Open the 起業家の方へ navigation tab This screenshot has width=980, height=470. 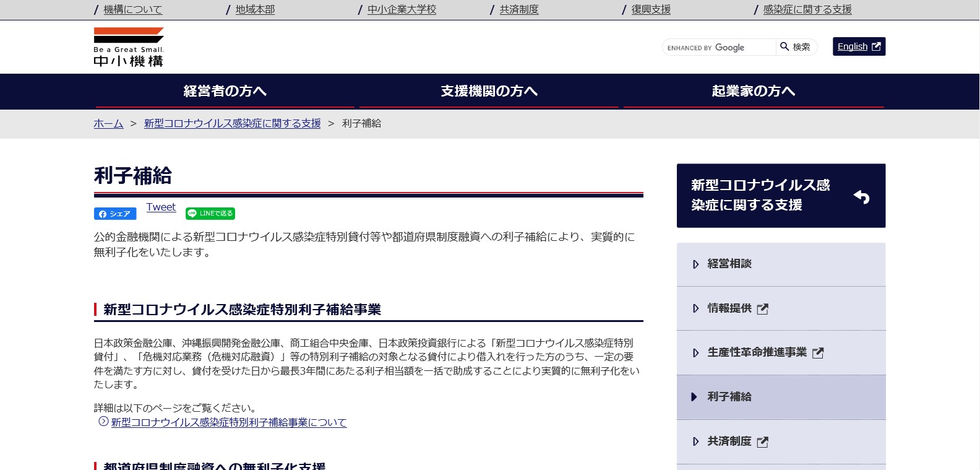pos(753,91)
